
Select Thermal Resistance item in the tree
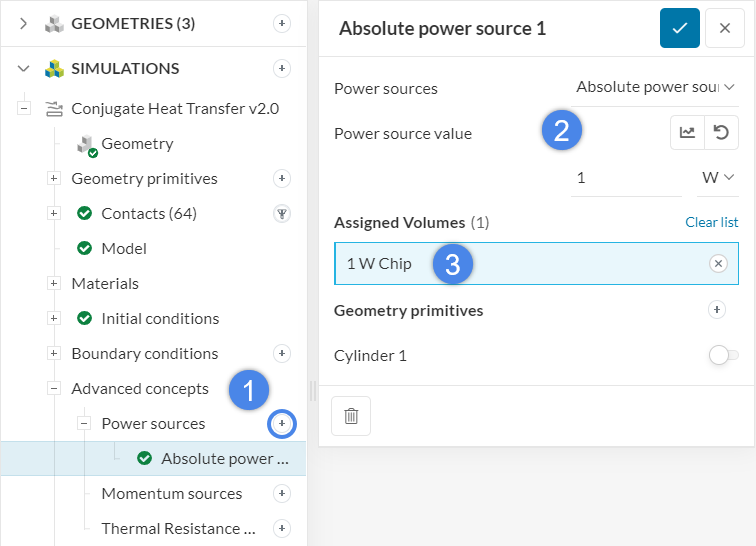coord(178,529)
